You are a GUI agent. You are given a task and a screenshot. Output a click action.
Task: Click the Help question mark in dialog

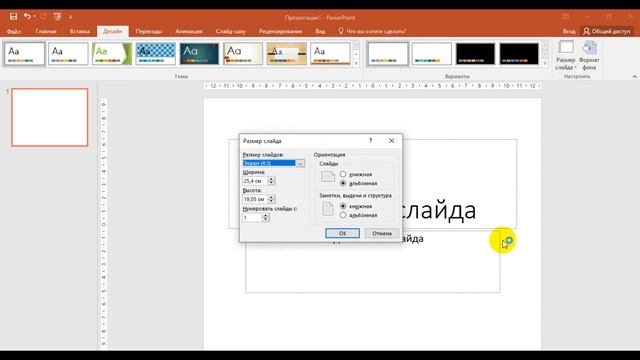click(x=371, y=140)
